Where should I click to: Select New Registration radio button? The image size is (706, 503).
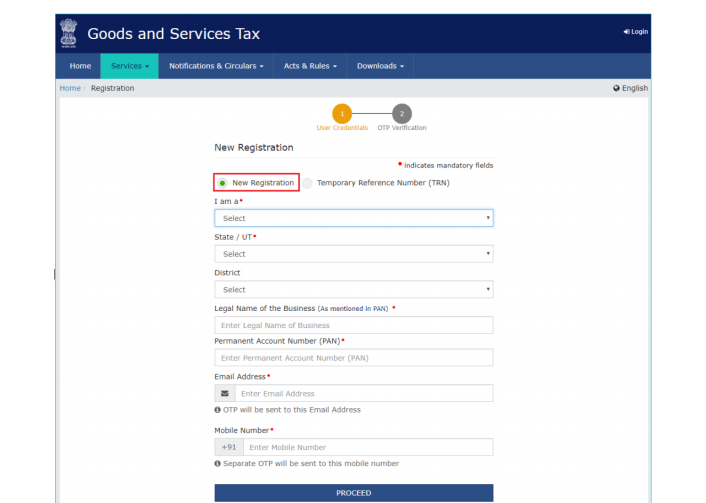point(222,183)
